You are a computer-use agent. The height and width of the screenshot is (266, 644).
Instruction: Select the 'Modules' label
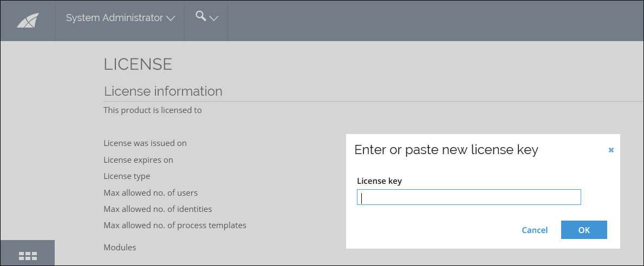click(x=120, y=248)
